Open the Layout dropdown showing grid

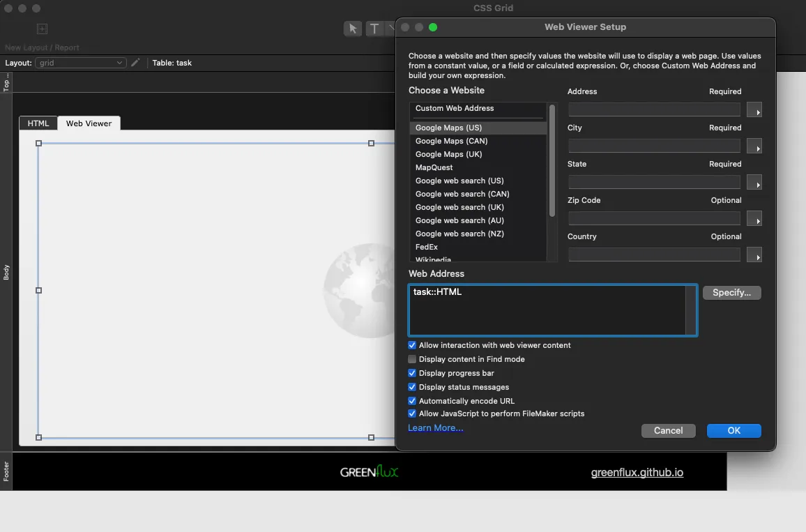pyautogui.click(x=80, y=63)
